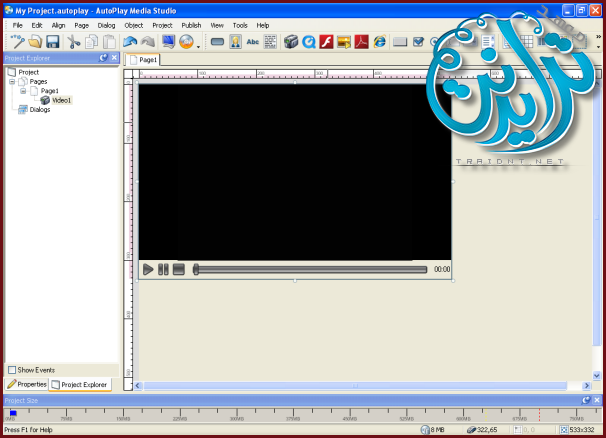This screenshot has height=438, width=606.
Task: Open the Page menu
Action: 82,26
